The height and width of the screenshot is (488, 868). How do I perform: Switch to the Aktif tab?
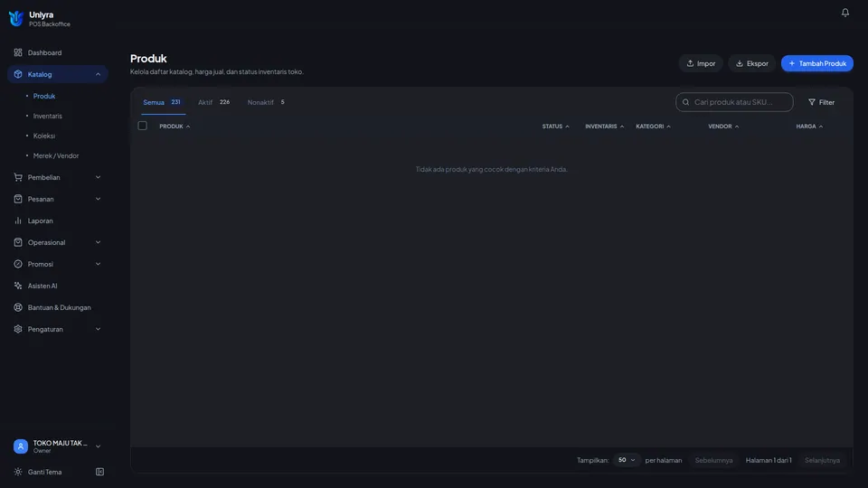coord(213,102)
